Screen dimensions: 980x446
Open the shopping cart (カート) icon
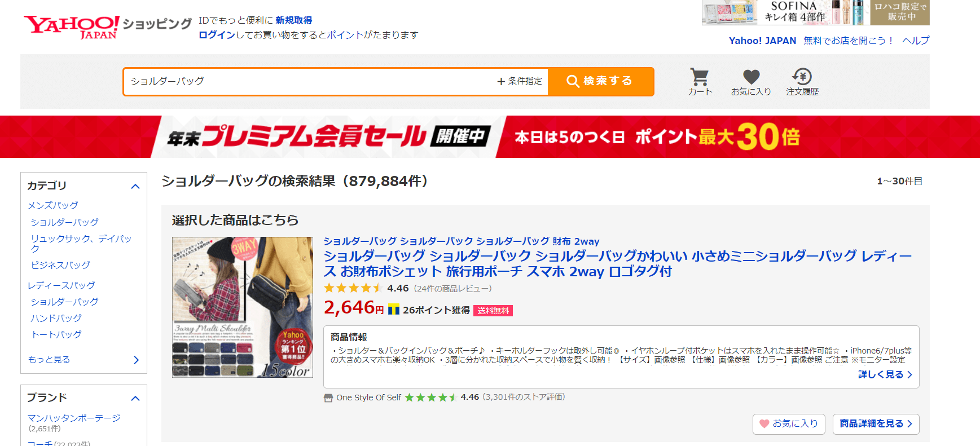pos(700,82)
